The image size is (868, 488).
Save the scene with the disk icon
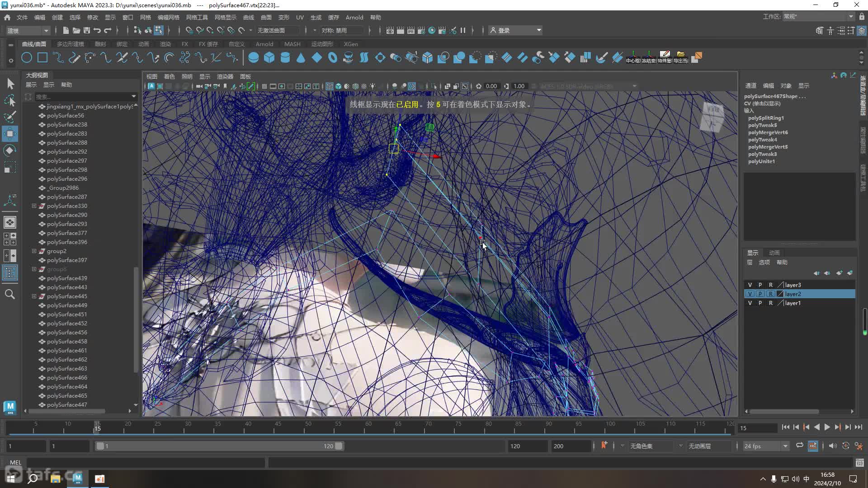pyautogui.click(x=87, y=30)
